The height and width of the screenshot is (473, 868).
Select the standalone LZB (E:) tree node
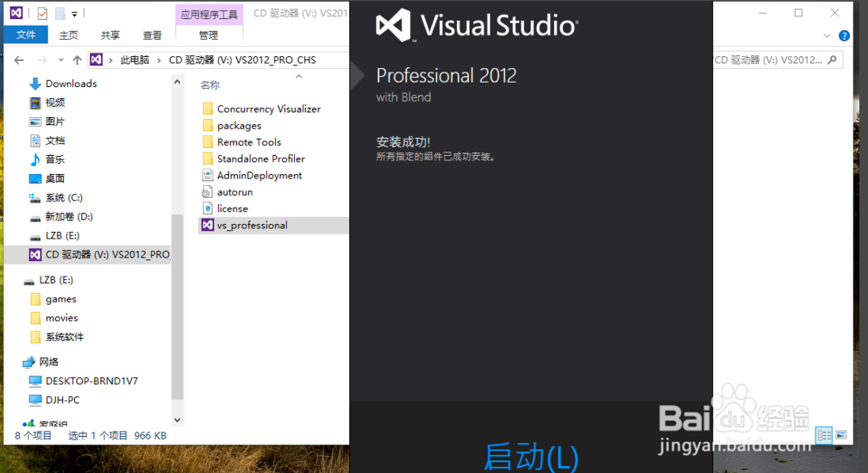[56, 280]
